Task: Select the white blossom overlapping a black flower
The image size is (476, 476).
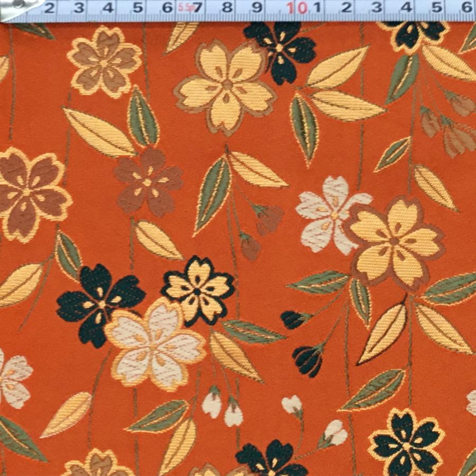Action: click(x=155, y=344)
